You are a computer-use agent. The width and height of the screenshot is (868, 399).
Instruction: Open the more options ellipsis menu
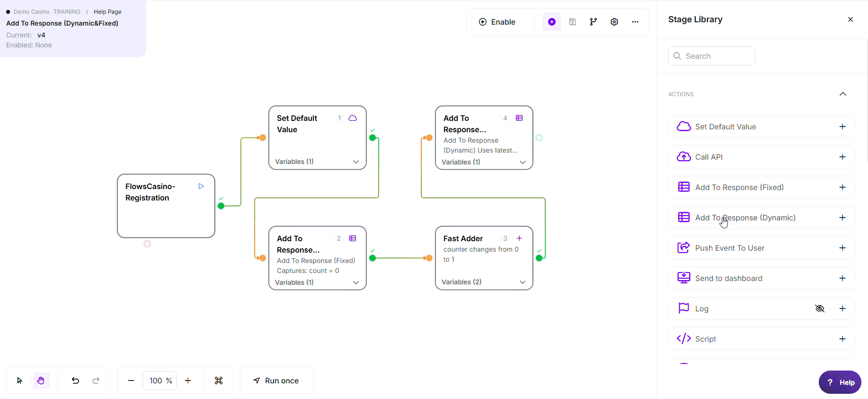(635, 22)
